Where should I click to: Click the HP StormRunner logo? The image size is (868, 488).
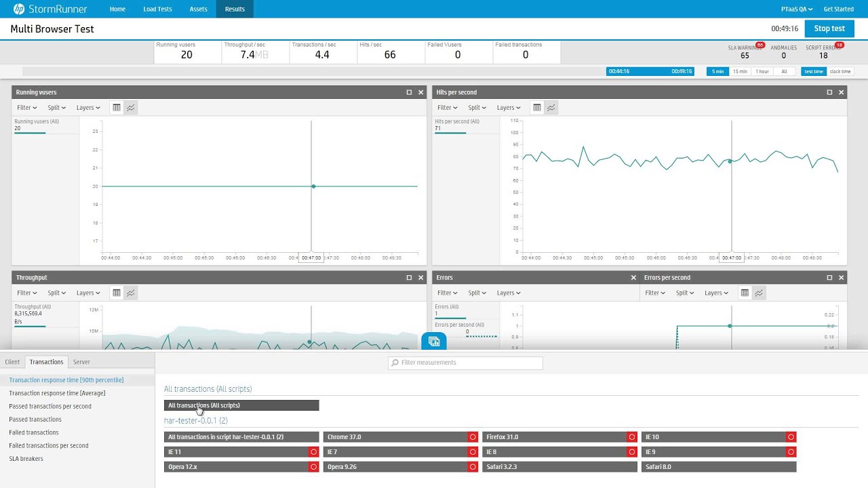pos(52,9)
